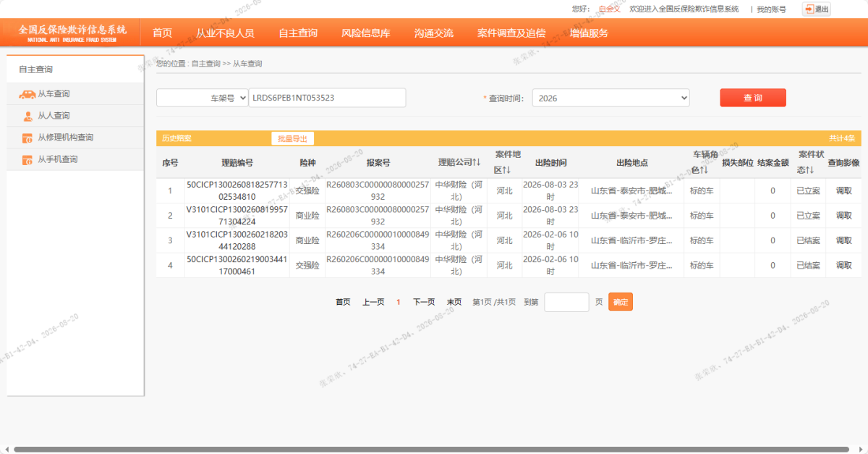This screenshot has height=454, width=868.
Task: Click the 自主查询 sidebar header
Action: coord(36,70)
